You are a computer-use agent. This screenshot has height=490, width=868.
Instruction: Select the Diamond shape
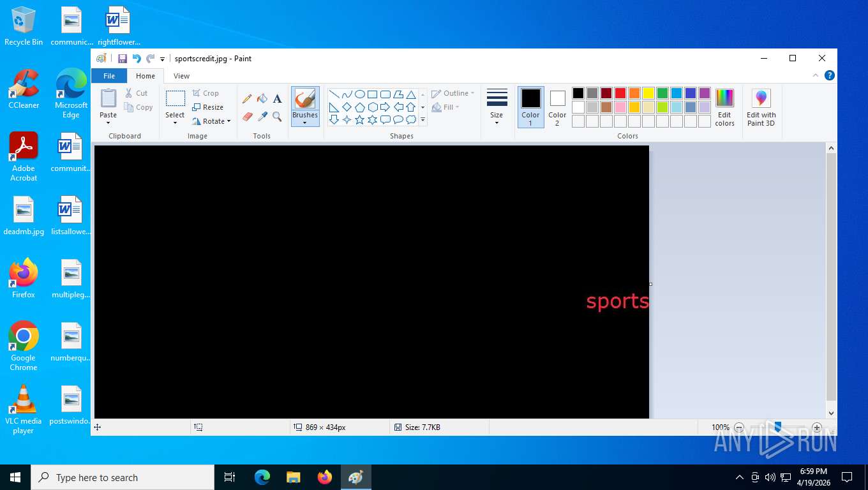point(347,107)
